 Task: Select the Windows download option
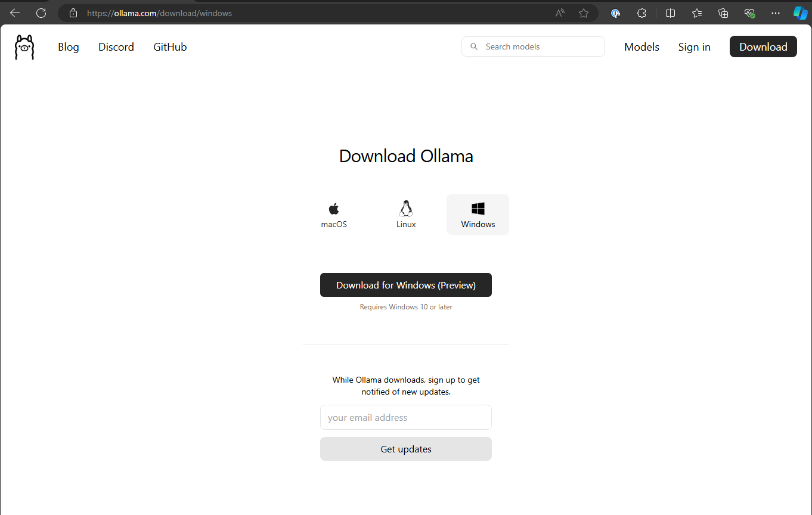(x=478, y=215)
